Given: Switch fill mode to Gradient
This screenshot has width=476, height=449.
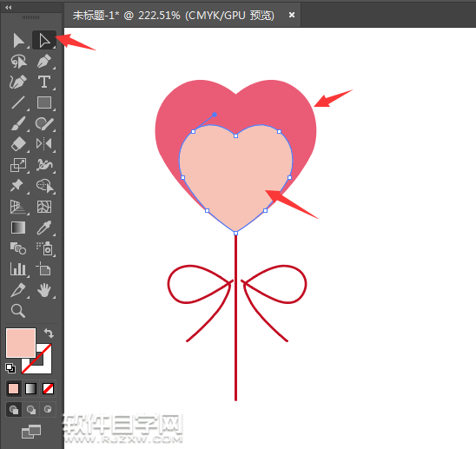Looking at the screenshot, I should (31, 388).
